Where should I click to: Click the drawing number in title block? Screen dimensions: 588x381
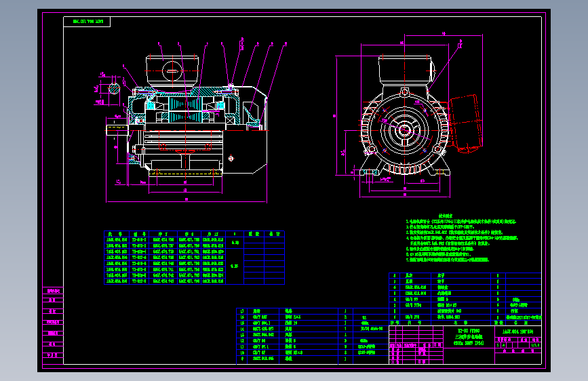(x=518, y=332)
